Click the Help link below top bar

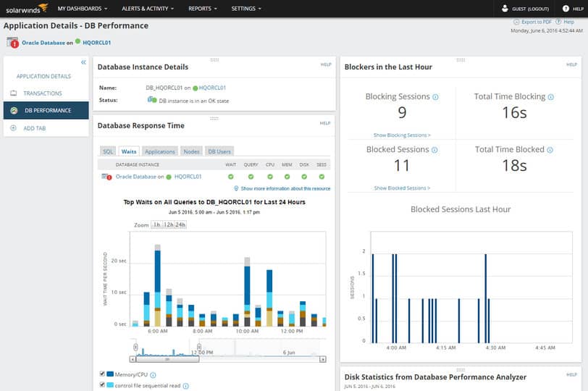click(x=568, y=22)
